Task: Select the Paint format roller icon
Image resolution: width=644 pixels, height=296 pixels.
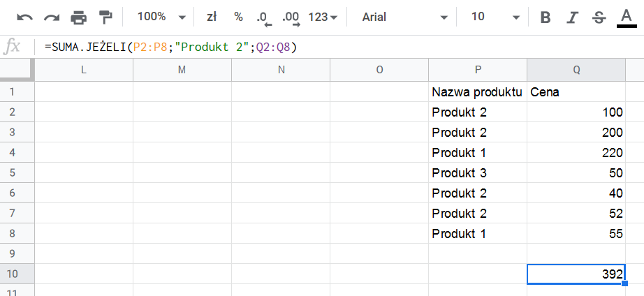Action: tap(105, 17)
